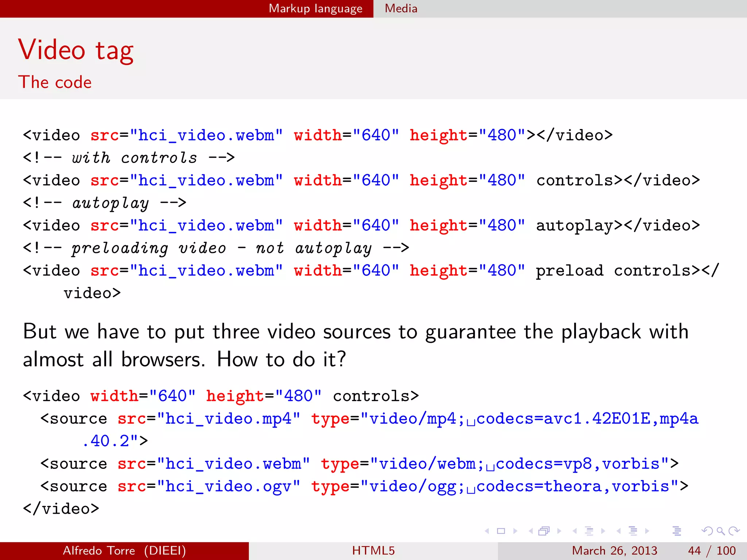Click the subtitle The code
Viewport: 747px width, 560px height.
tap(55, 82)
